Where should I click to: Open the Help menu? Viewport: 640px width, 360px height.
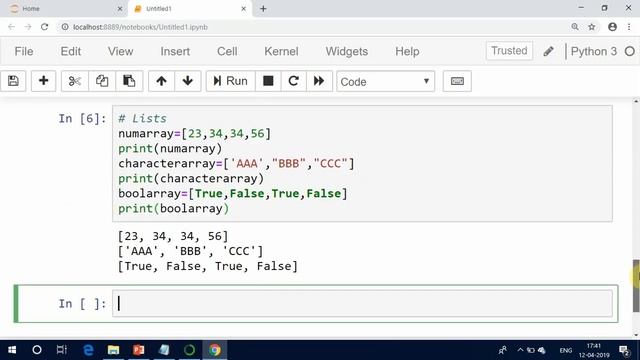(x=407, y=51)
